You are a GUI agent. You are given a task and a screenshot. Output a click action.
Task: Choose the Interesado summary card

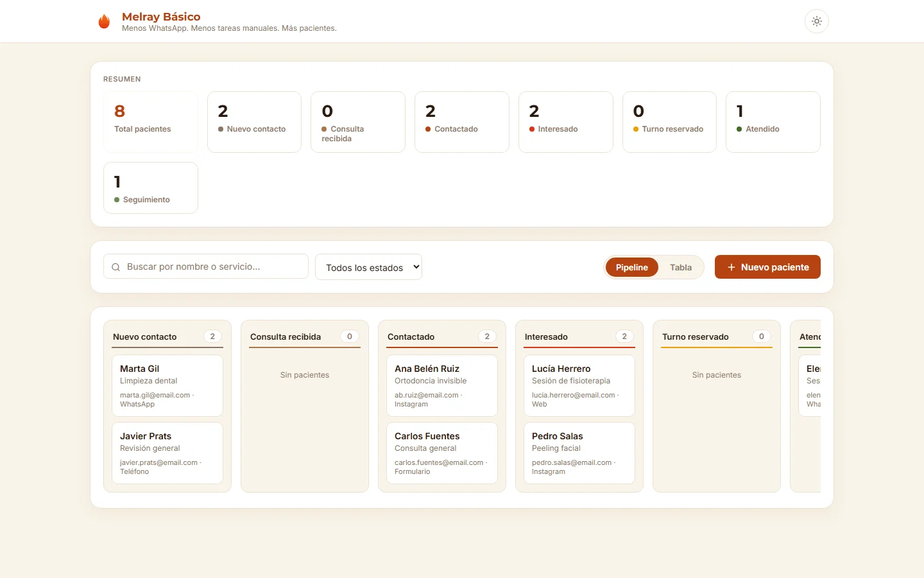[566, 122]
